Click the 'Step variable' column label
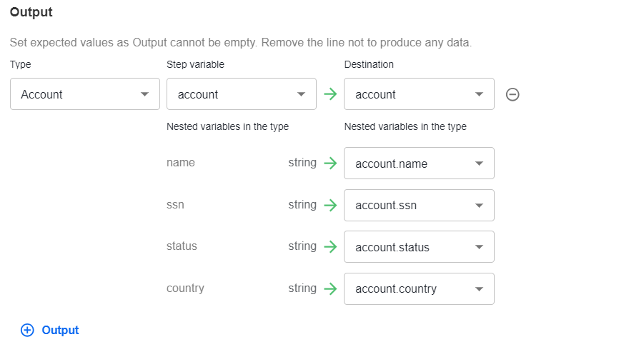644x342 pixels. point(196,64)
